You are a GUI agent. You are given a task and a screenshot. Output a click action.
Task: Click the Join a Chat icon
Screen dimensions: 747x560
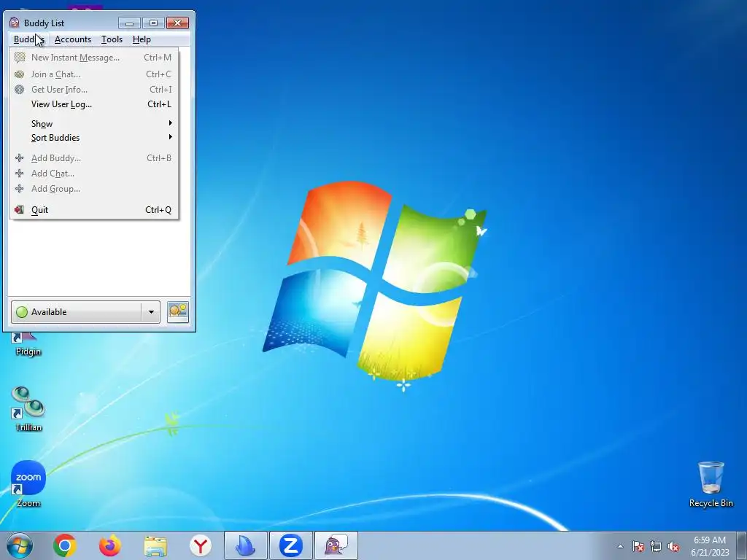20,74
